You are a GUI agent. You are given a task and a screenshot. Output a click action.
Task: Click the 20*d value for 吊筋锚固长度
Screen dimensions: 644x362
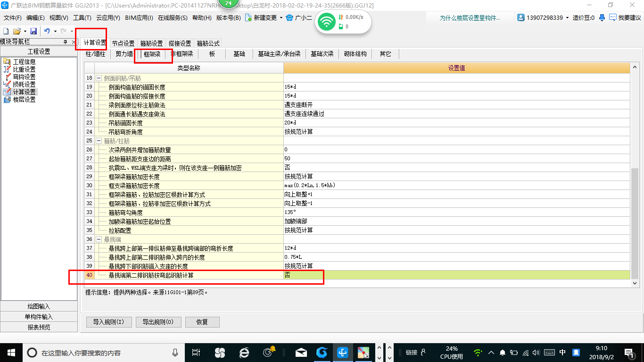(x=456, y=123)
